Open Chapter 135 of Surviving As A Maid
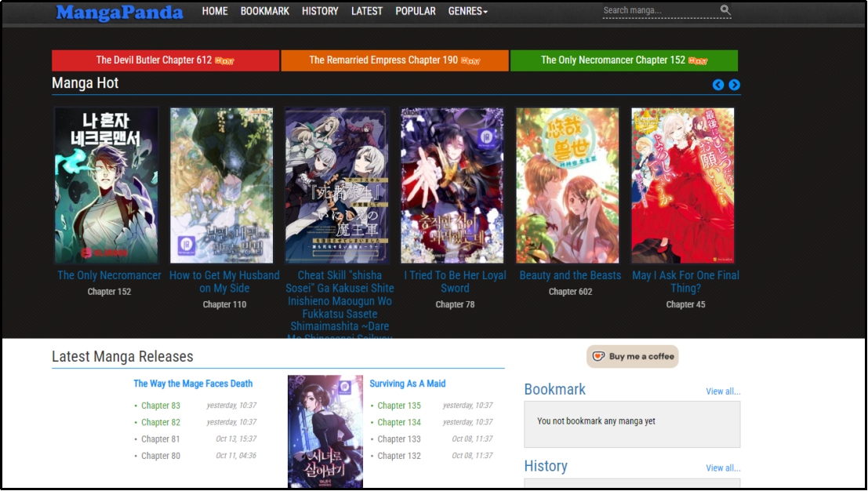868x491 pixels. coord(398,406)
